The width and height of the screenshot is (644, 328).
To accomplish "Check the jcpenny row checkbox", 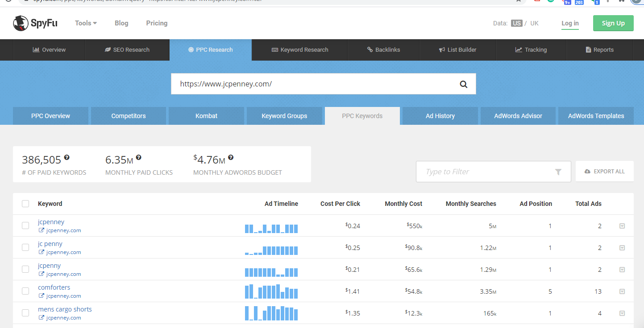I will point(25,269).
